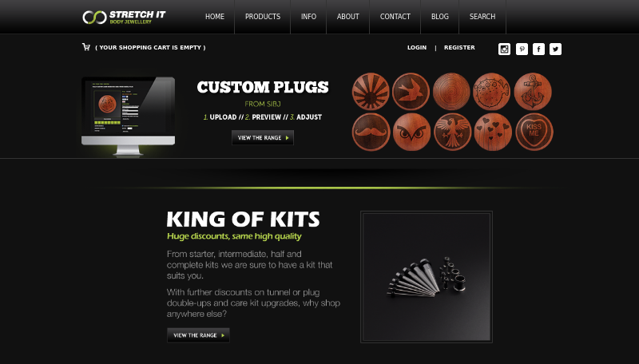The height and width of the screenshot is (364, 639).
Task: Choose the owl eyes wooden plug
Action: [411, 132]
